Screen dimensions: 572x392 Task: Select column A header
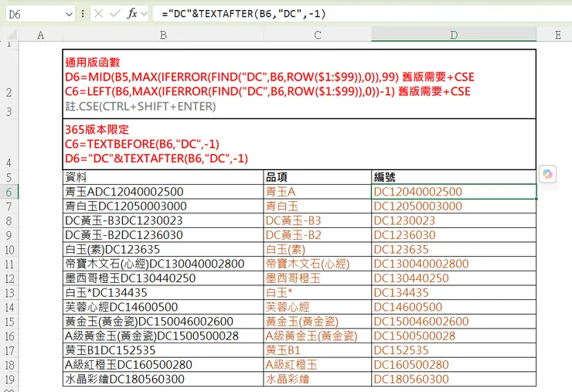click(40, 35)
